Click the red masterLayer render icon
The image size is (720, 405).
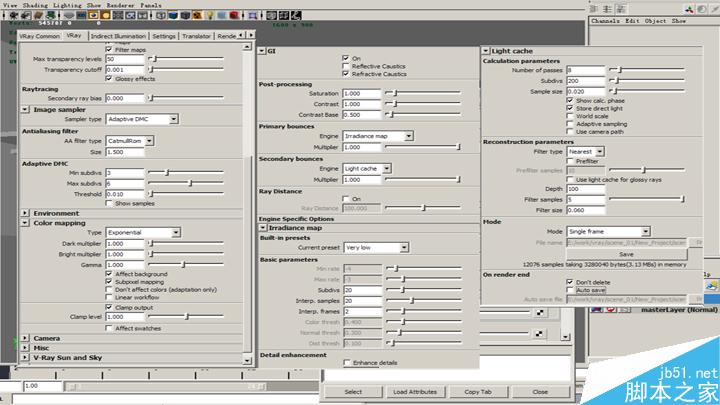coord(611,310)
